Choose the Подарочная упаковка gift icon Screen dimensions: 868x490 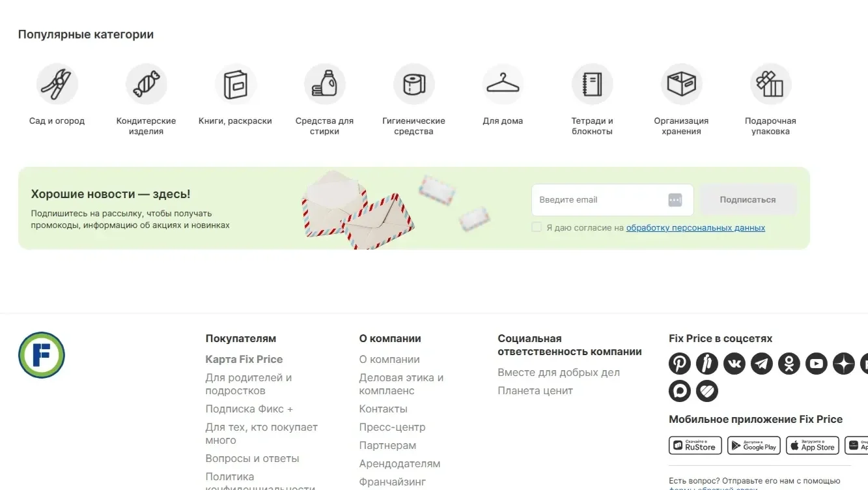point(771,84)
